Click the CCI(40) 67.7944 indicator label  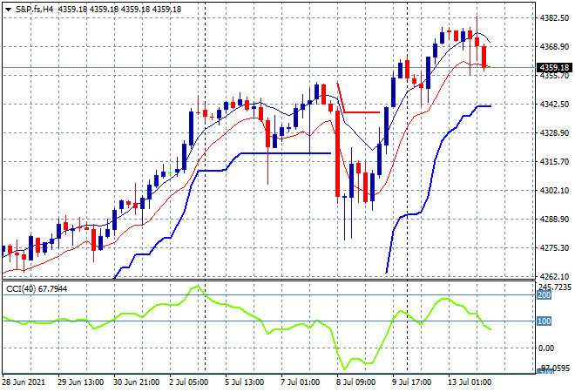click(37, 289)
